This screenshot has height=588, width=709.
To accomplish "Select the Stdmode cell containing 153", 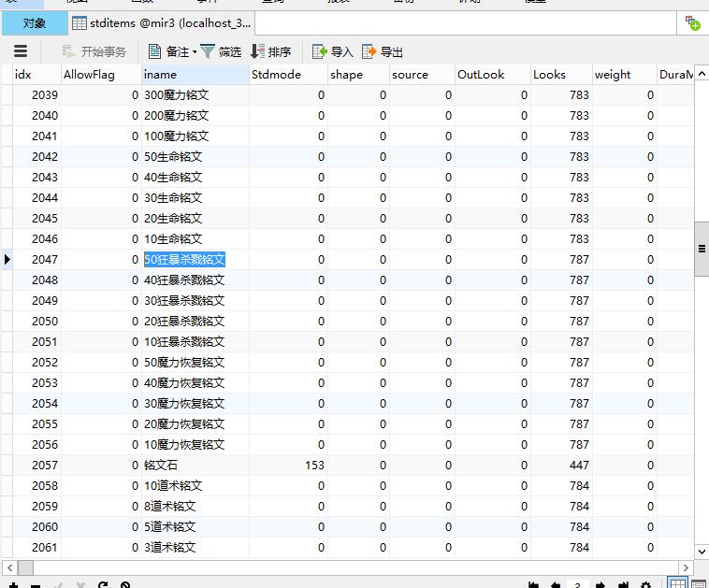I will tap(288, 466).
